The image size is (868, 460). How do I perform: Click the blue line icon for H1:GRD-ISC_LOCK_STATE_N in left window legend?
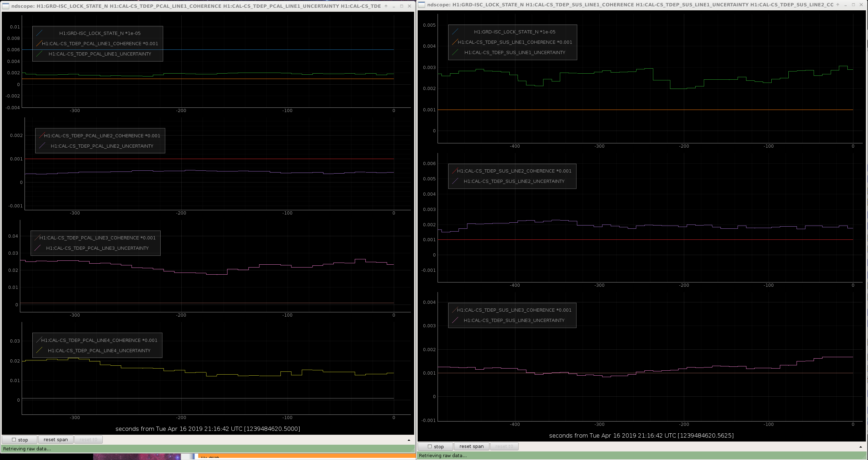pos(39,33)
